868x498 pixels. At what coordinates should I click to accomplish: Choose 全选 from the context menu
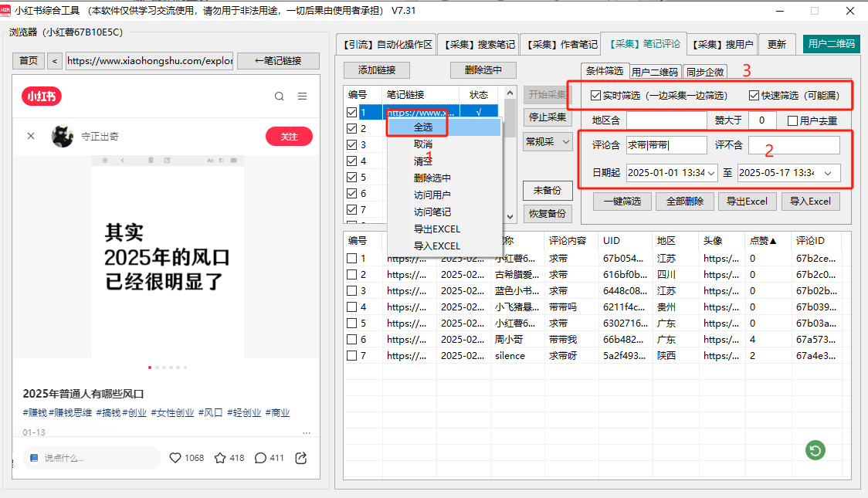click(423, 127)
